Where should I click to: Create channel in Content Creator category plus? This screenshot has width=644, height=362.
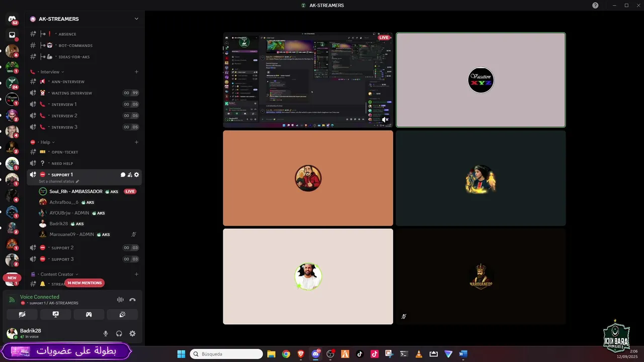pos(136,275)
